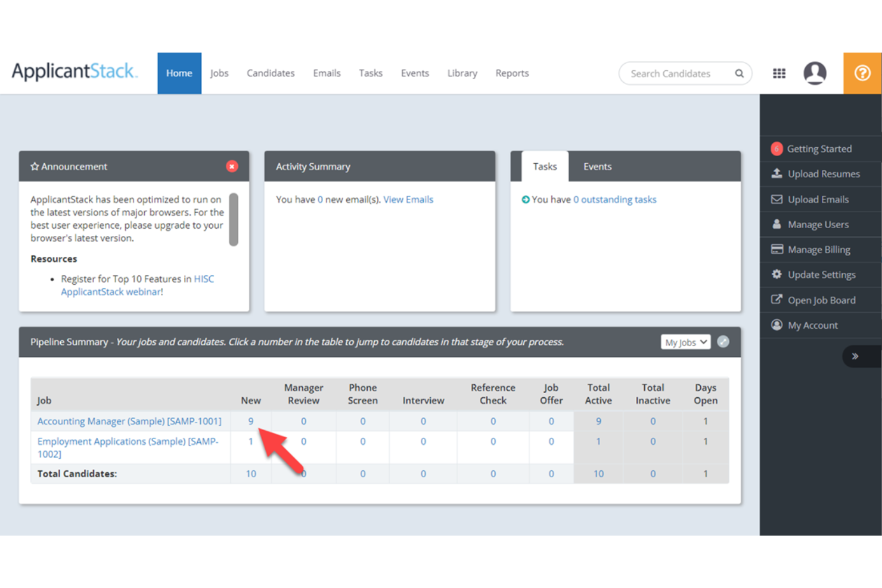Click the Upload Emails envelope icon
This screenshot has height=588, width=882.
(x=777, y=199)
